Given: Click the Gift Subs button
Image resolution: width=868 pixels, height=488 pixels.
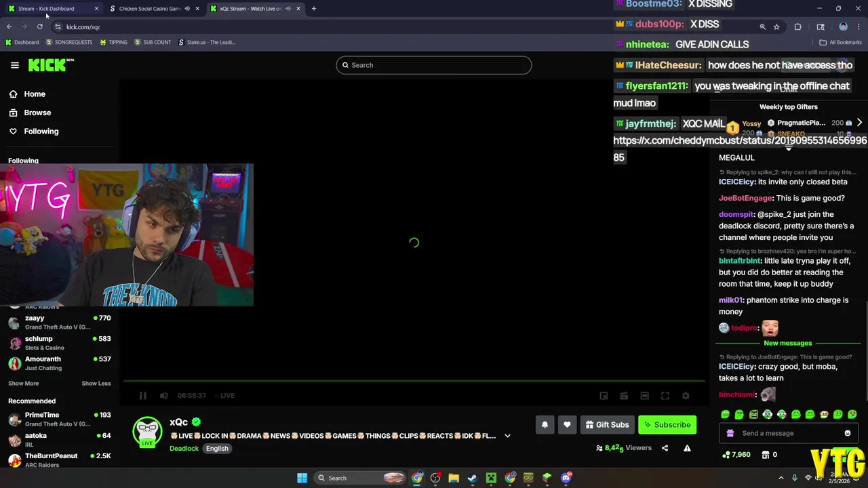Looking at the screenshot, I should pyautogui.click(x=607, y=425).
